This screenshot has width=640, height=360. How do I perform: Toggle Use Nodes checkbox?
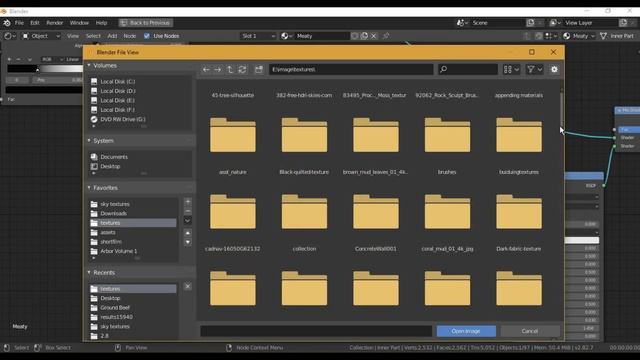pyautogui.click(x=147, y=36)
